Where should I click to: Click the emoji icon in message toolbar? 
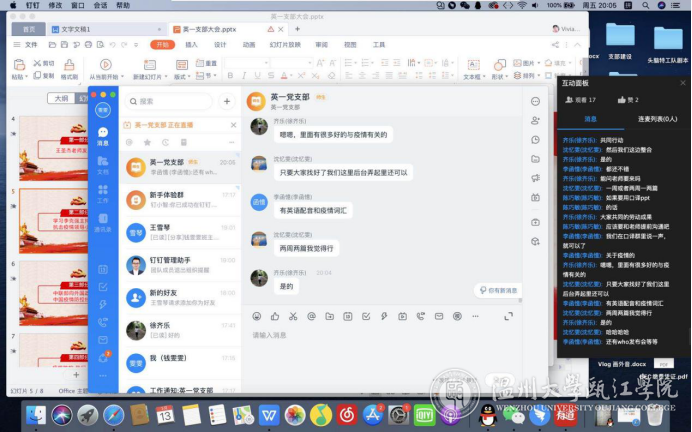point(257,316)
